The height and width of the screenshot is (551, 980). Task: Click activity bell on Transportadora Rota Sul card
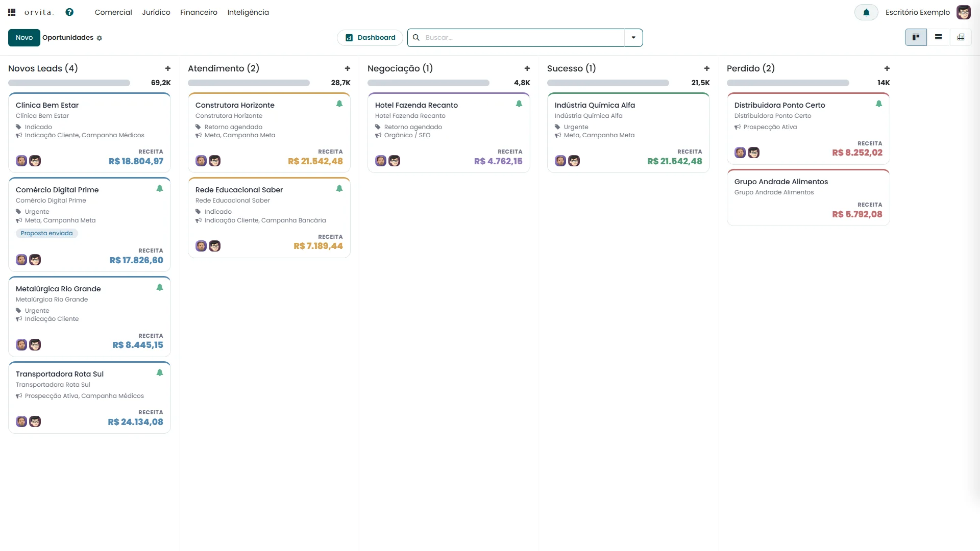[160, 373]
